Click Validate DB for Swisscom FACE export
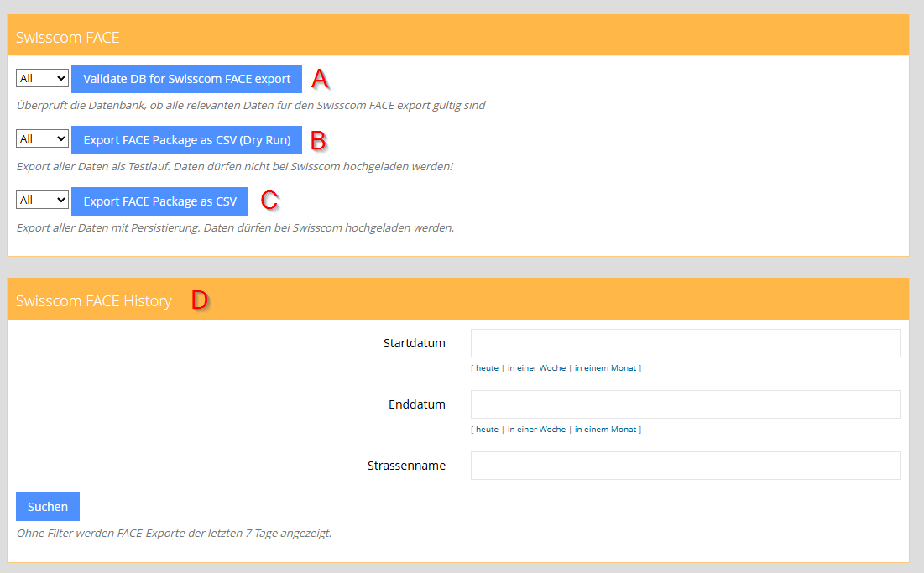924x573 pixels. coord(187,79)
